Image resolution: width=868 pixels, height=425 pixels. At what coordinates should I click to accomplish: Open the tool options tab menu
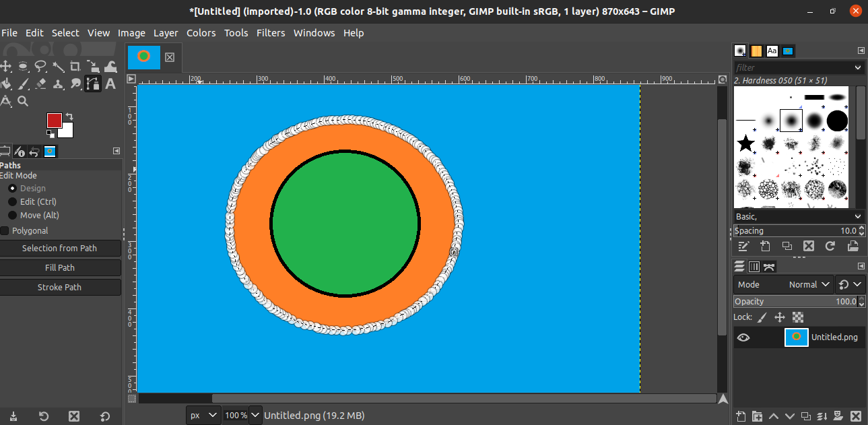[x=116, y=151]
